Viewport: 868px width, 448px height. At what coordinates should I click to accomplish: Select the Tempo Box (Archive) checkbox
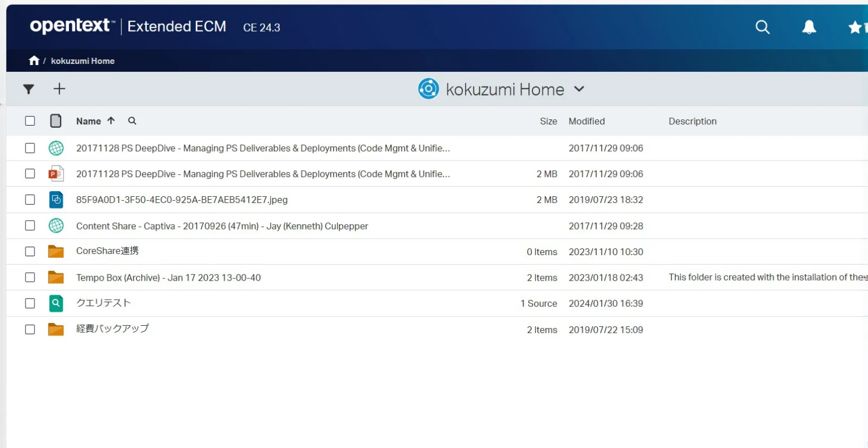coord(30,278)
